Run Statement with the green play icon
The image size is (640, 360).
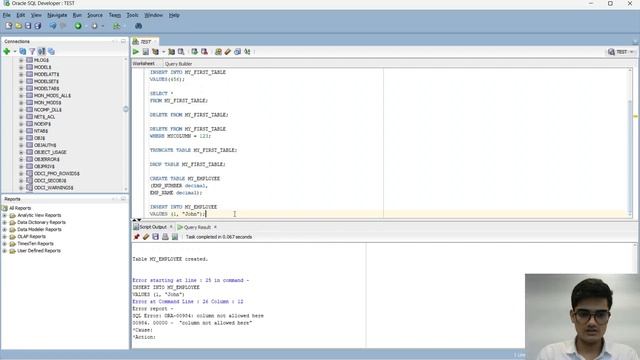136,52
